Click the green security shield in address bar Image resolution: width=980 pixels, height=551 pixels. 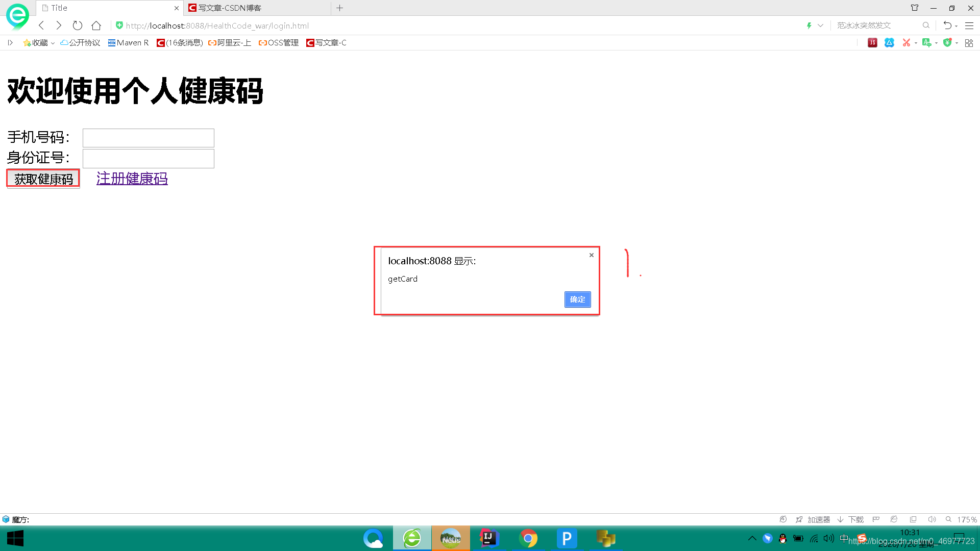tap(119, 25)
